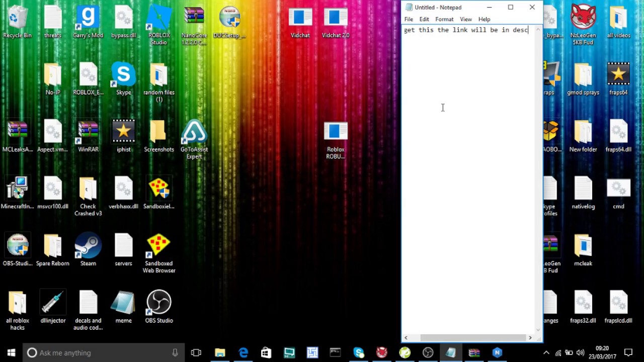The image size is (644, 362).
Task: Select the Roblox ROBU... desktop icon
Action: click(336, 141)
